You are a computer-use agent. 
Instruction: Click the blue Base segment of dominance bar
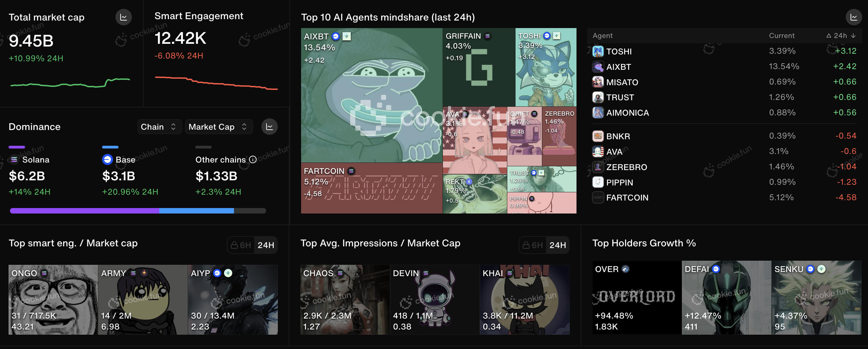click(x=197, y=211)
